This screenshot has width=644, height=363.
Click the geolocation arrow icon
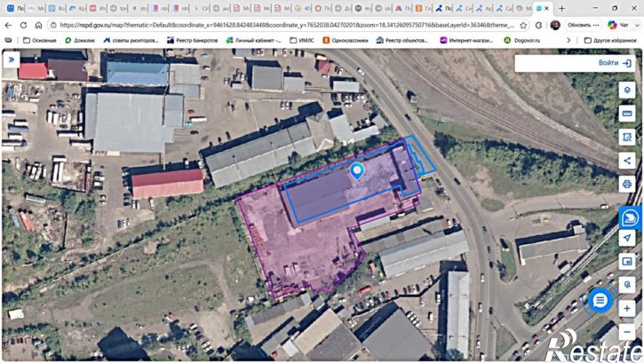pyautogui.click(x=627, y=238)
